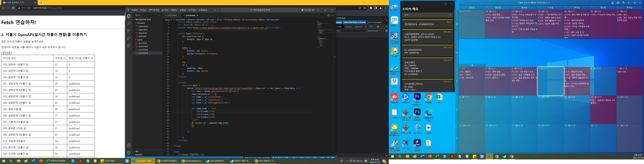644x164 pixels.
Task: Select the January 4 cell in desktop calendar
Action: pos(550,81)
